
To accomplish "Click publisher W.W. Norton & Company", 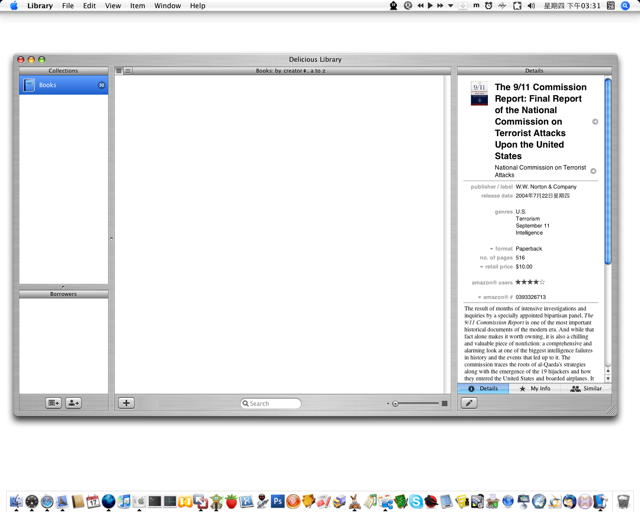I will pyautogui.click(x=546, y=187).
